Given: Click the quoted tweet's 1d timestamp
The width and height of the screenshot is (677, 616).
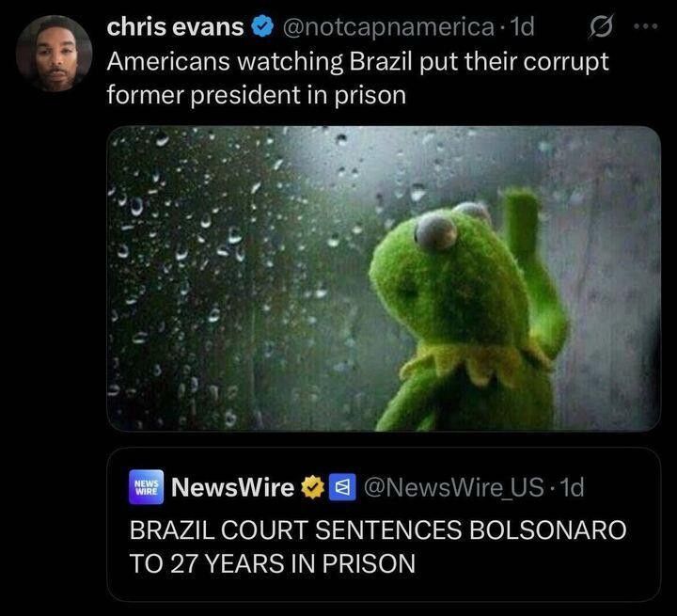Looking at the screenshot, I should point(572,487).
